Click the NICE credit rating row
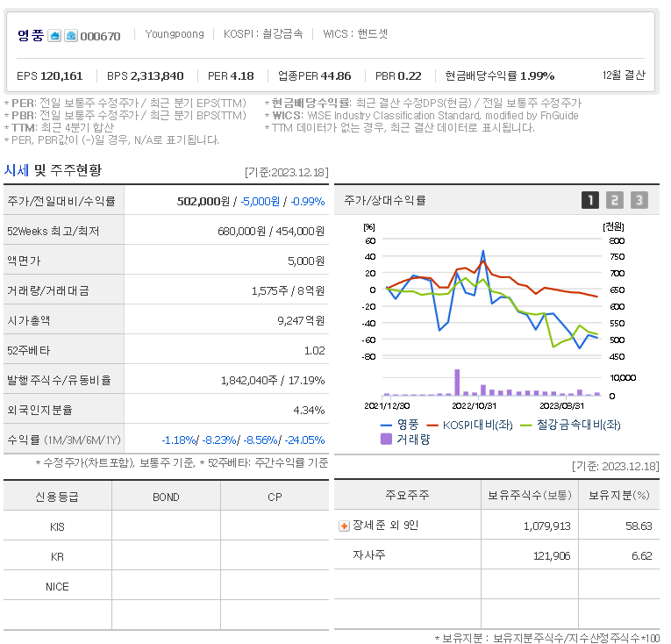The height and width of the screenshot is (644, 671). point(166,586)
